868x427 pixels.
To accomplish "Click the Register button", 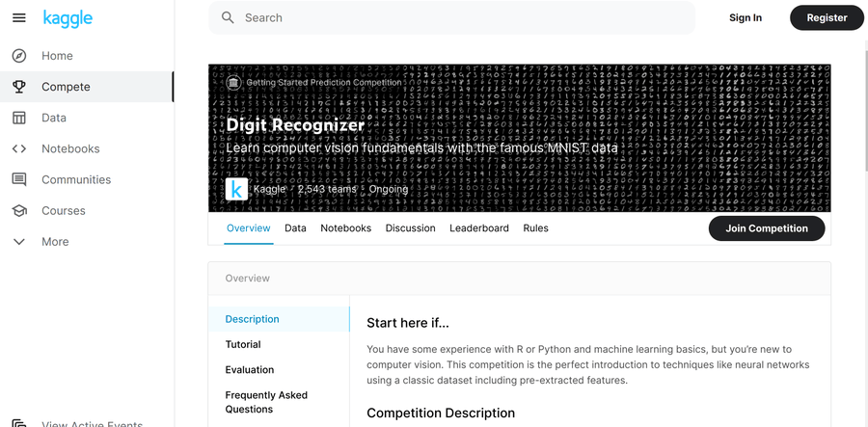I will pyautogui.click(x=827, y=17).
